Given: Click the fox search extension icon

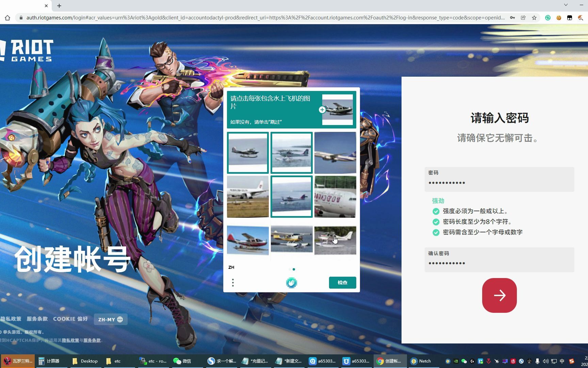Looking at the screenshot, I should point(581,18).
